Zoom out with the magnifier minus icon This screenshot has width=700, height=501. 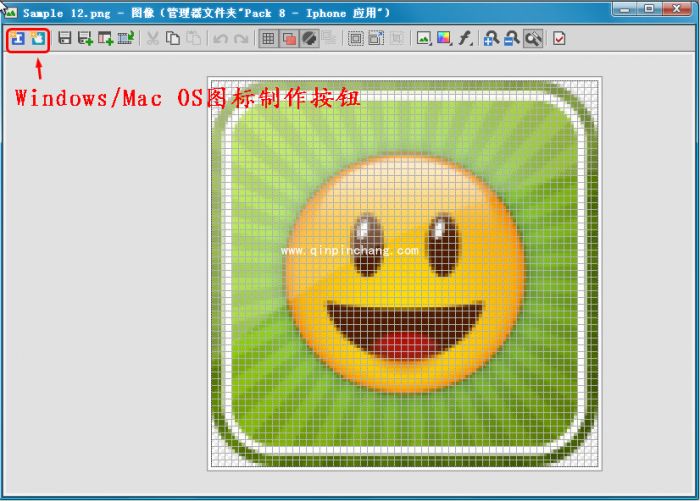pyautogui.click(x=512, y=38)
